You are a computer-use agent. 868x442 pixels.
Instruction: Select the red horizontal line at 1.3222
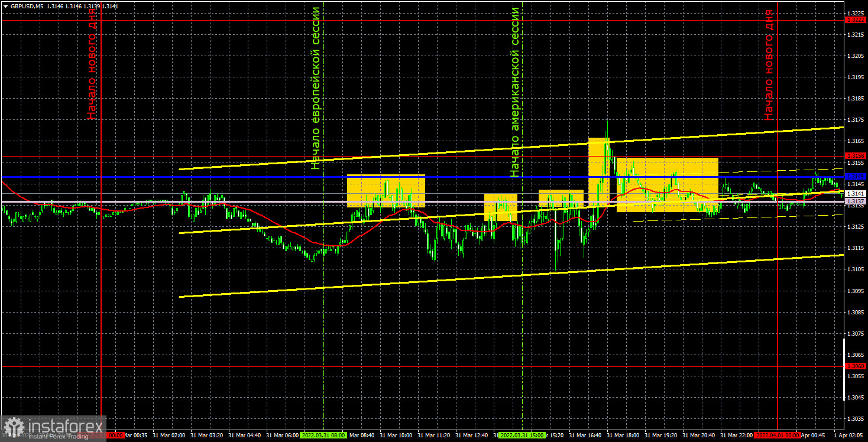(x=422, y=20)
